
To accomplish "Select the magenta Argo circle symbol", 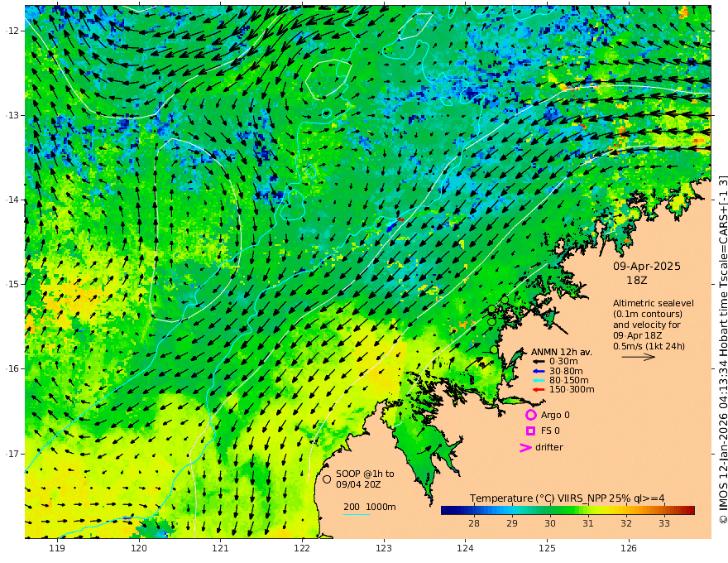I will click(530, 415).
